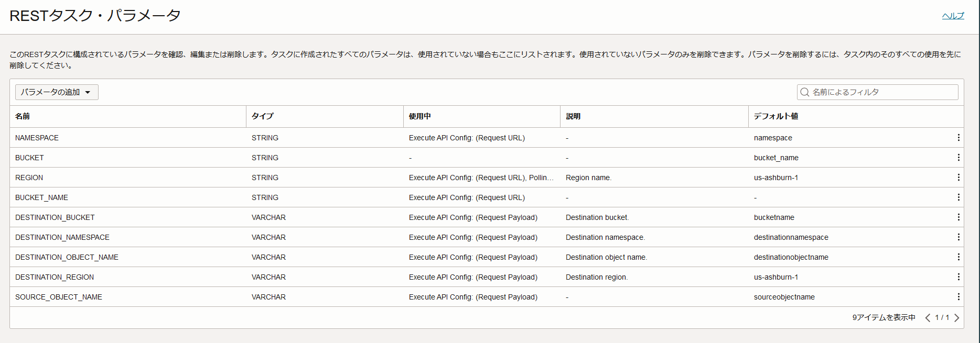Open the パラメータの追加 dropdown
This screenshot has width=980, height=343.
[x=57, y=92]
